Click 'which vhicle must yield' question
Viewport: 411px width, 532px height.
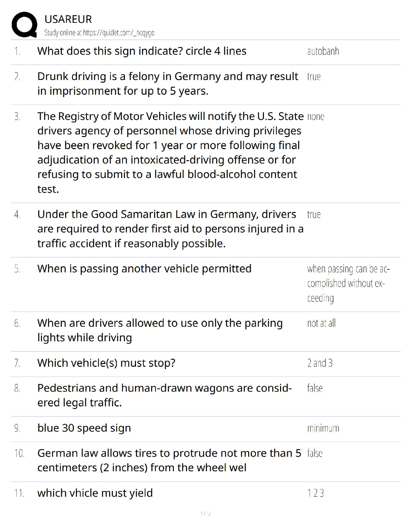coord(95,493)
